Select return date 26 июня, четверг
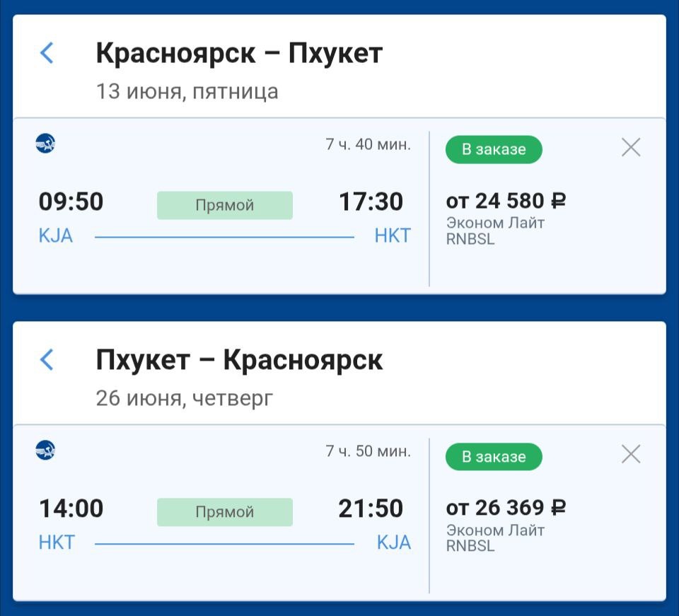The height and width of the screenshot is (616, 679). [184, 399]
